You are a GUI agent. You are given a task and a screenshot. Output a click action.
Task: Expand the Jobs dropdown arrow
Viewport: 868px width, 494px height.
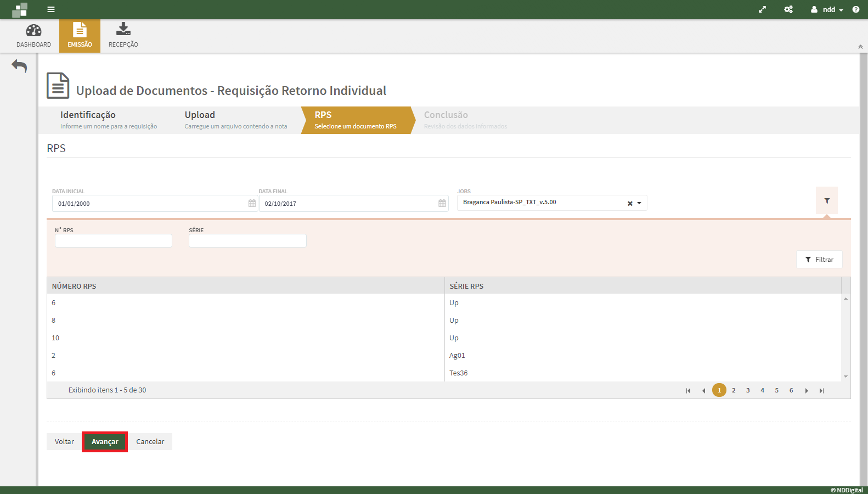(x=639, y=203)
